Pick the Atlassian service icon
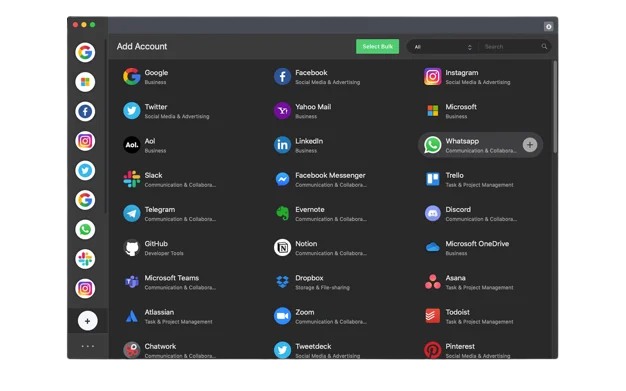This screenshot has width=626, height=391. (132, 316)
